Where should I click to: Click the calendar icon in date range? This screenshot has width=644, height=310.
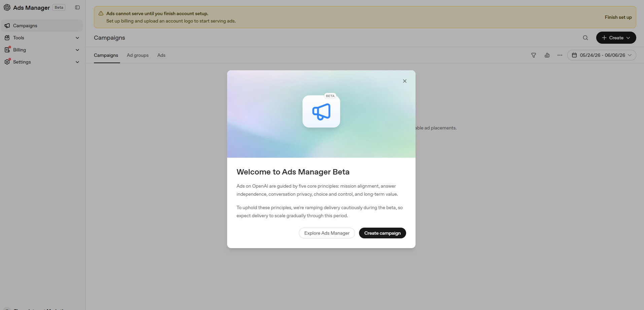click(x=574, y=55)
